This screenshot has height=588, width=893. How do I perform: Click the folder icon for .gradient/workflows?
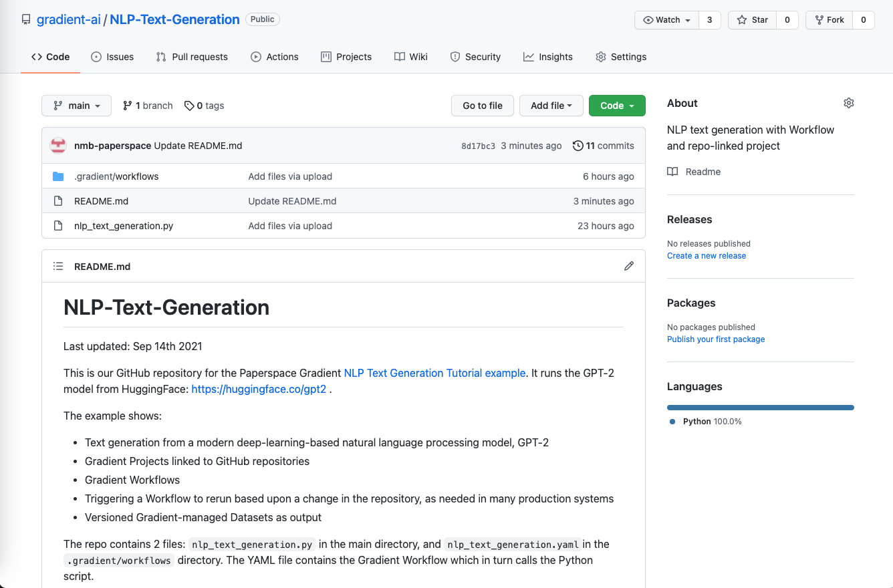(58, 176)
